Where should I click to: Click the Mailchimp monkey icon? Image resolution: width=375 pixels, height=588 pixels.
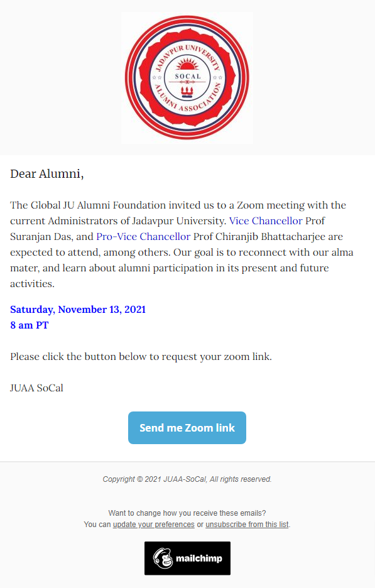(x=163, y=558)
